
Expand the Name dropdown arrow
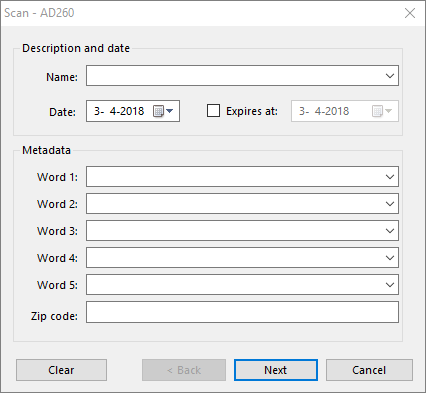point(390,76)
